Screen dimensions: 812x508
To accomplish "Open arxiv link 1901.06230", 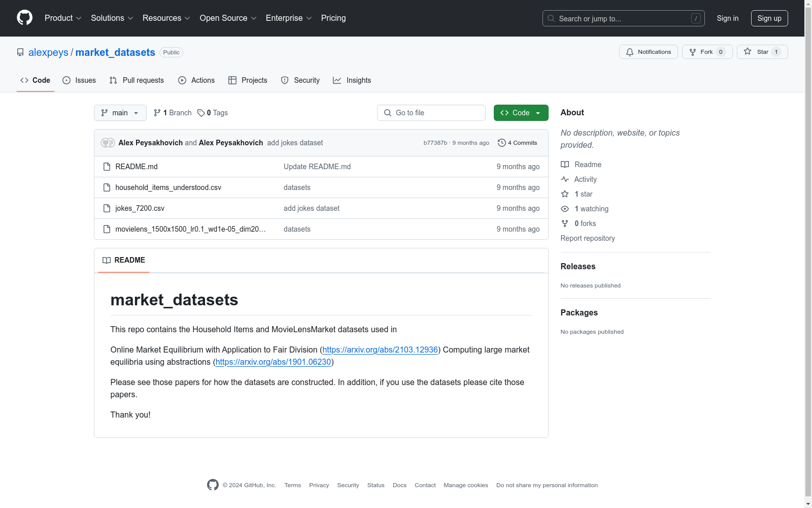I will pos(273,362).
